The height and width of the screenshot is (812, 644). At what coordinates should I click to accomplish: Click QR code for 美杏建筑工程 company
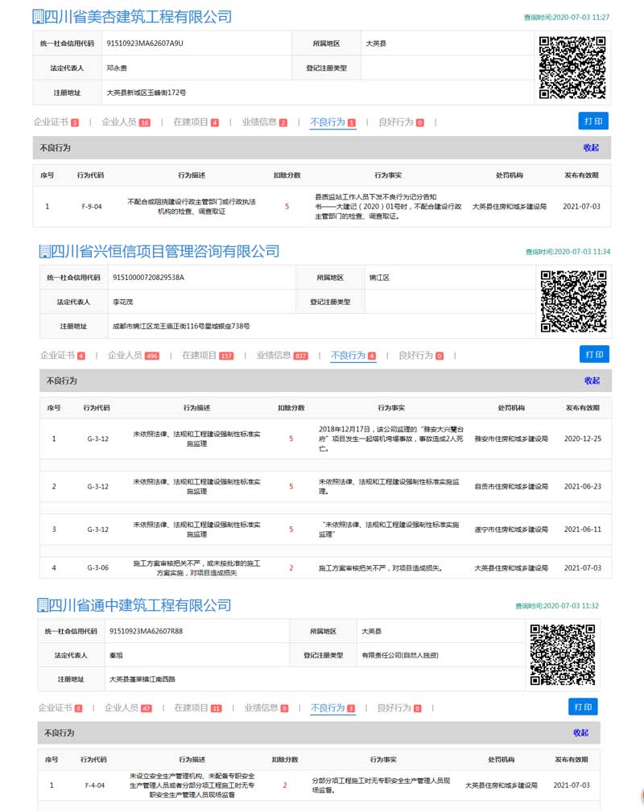[572, 68]
